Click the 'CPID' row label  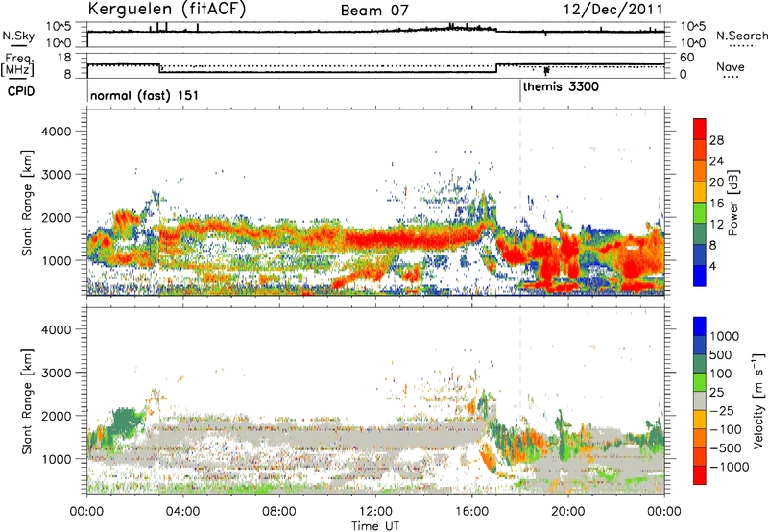pos(21,91)
